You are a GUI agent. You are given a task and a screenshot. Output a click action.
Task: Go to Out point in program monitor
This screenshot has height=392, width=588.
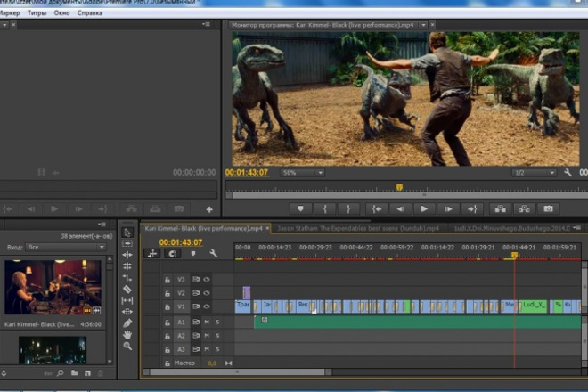472,209
